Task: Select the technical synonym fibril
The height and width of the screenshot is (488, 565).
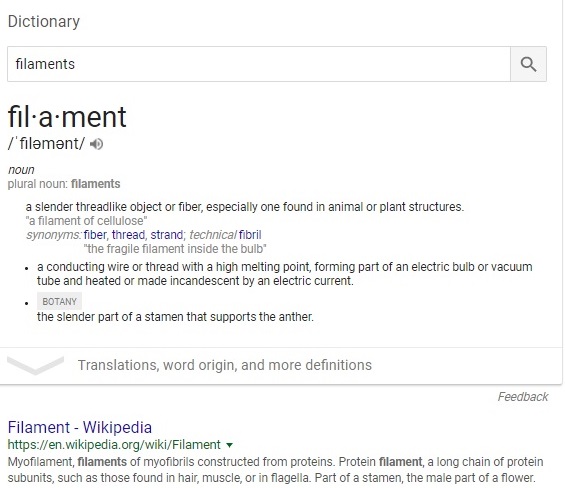Action: pyautogui.click(x=250, y=235)
